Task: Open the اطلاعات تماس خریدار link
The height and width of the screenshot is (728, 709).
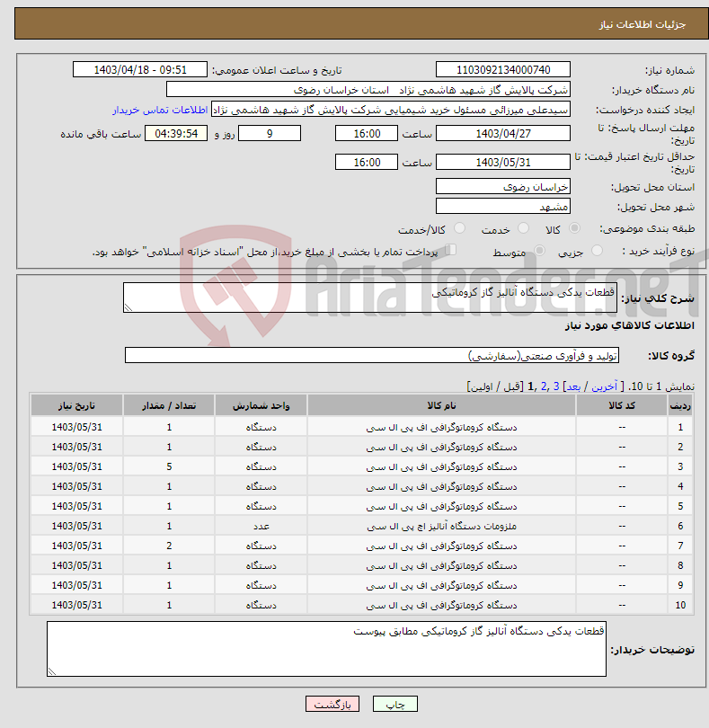Action: (160, 110)
